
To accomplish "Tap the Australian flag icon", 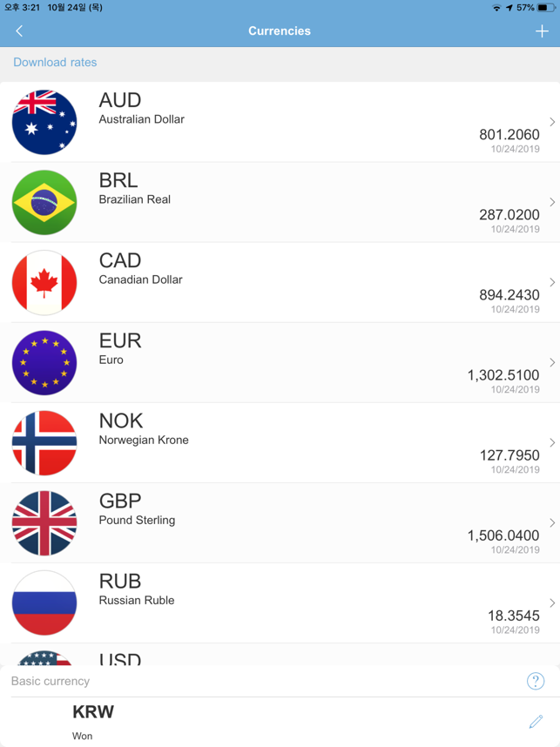I will tap(44, 123).
